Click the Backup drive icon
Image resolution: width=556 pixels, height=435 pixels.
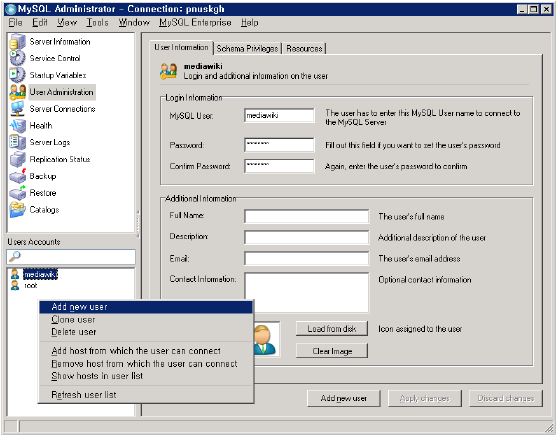(17, 176)
